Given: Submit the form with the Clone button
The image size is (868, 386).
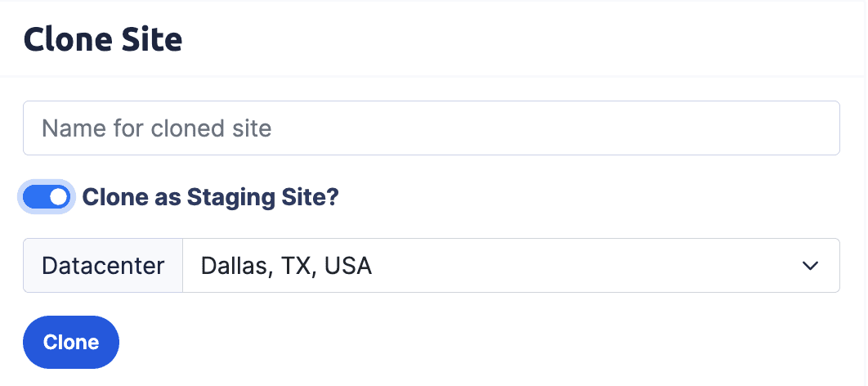Looking at the screenshot, I should 71,342.
